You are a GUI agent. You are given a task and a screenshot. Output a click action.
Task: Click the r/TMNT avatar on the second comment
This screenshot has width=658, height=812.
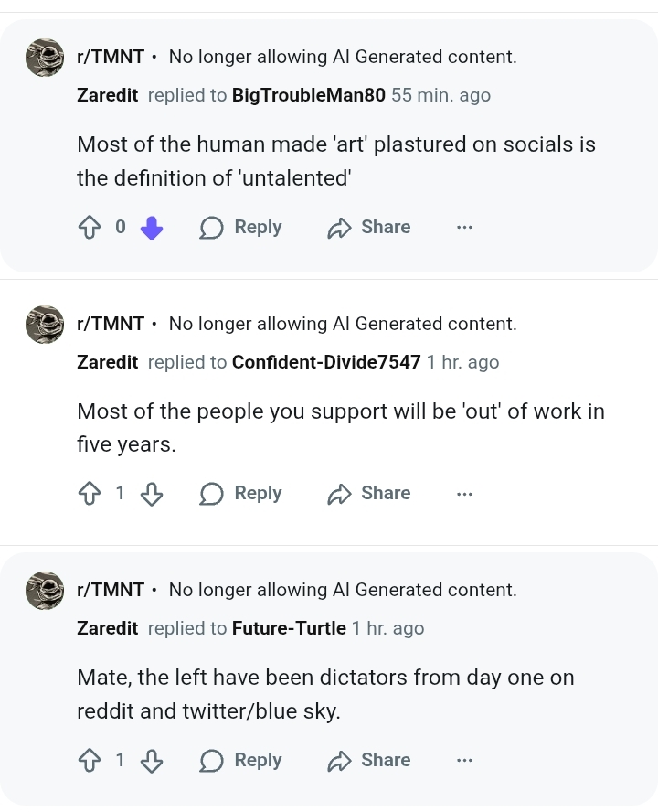(x=45, y=325)
